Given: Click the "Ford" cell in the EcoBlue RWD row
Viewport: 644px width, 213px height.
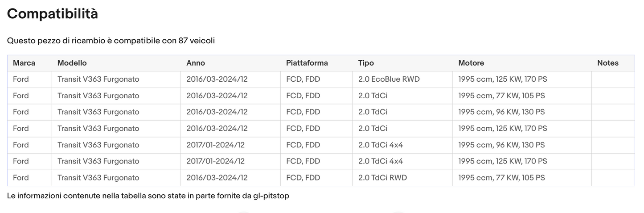Looking at the screenshot, I should [21, 79].
